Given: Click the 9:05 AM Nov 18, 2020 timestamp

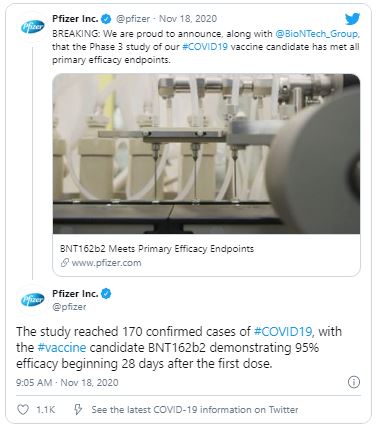Looking at the screenshot, I should pyautogui.click(x=67, y=382).
